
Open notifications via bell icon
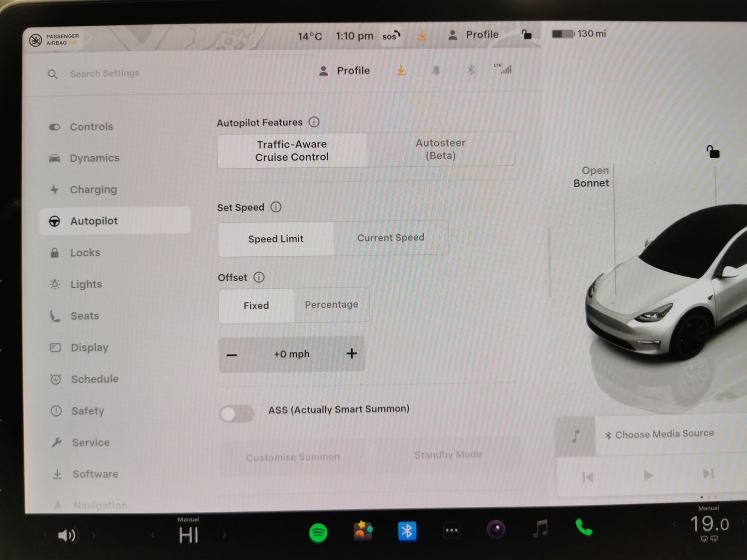[436, 70]
